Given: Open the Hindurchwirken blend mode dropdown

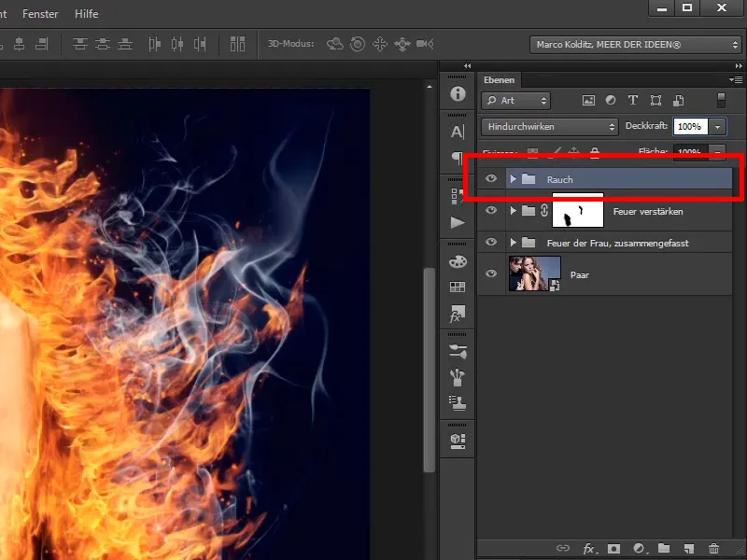Looking at the screenshot, I should pos(550,127).
